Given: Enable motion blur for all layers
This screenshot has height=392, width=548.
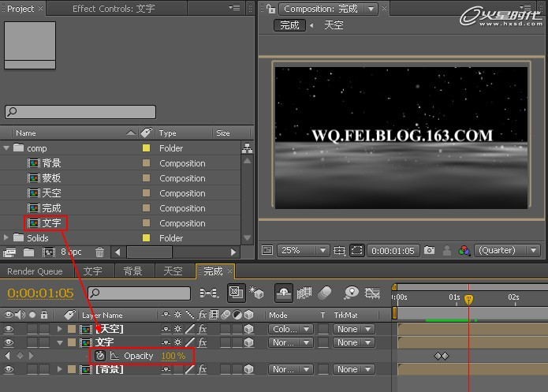Looking at the screenshot, I should click(325, 293).
